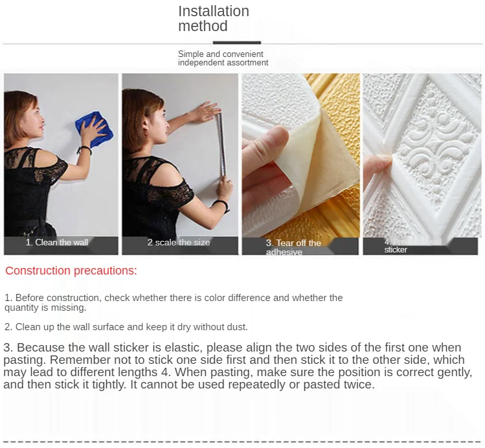Click the 'Installation method' heading
The image size is (485, 448).
point(214,19)
